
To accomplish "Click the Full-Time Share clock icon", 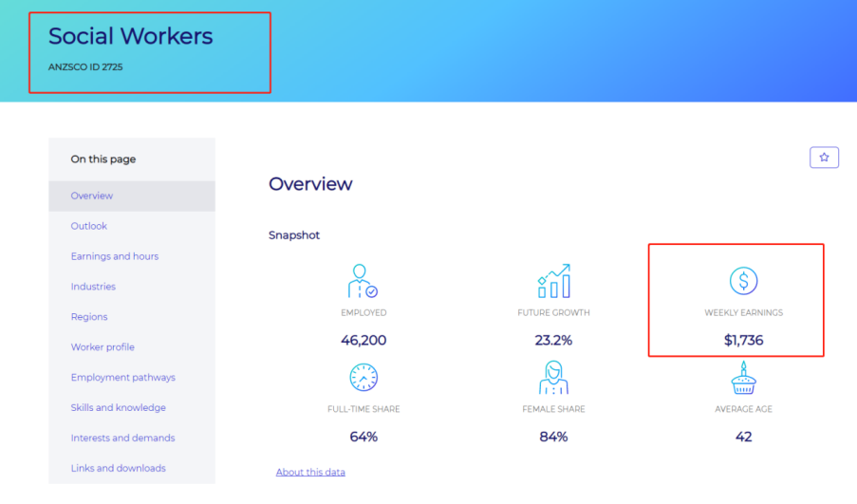I will click(363, 377).
